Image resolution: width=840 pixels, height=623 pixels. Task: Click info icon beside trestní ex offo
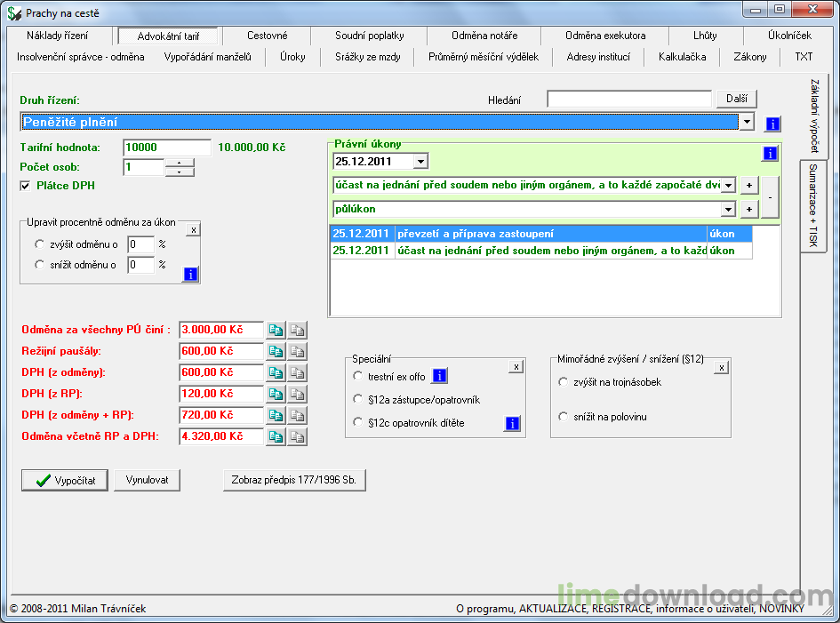439,376
